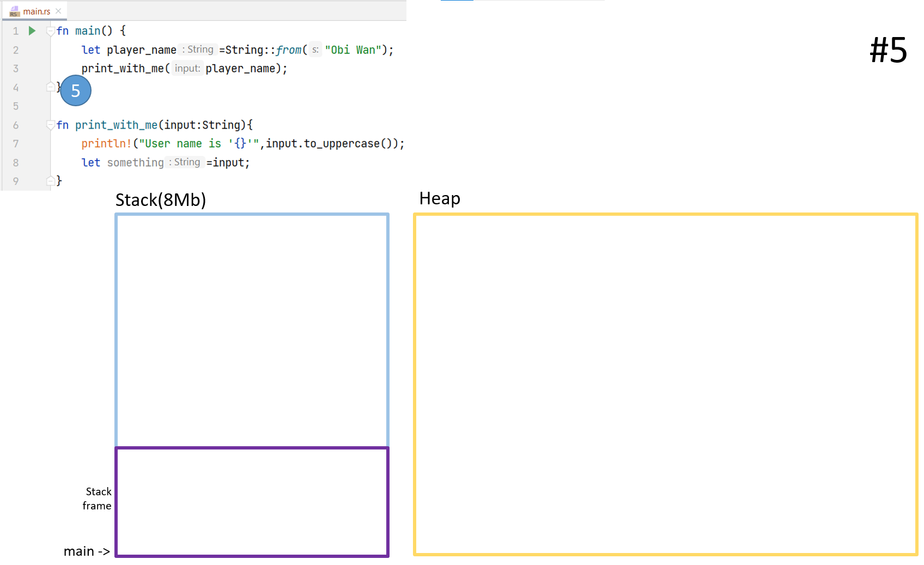
Task: Click the "Obi Wan" string literal
Action: [x=352, y=50]
